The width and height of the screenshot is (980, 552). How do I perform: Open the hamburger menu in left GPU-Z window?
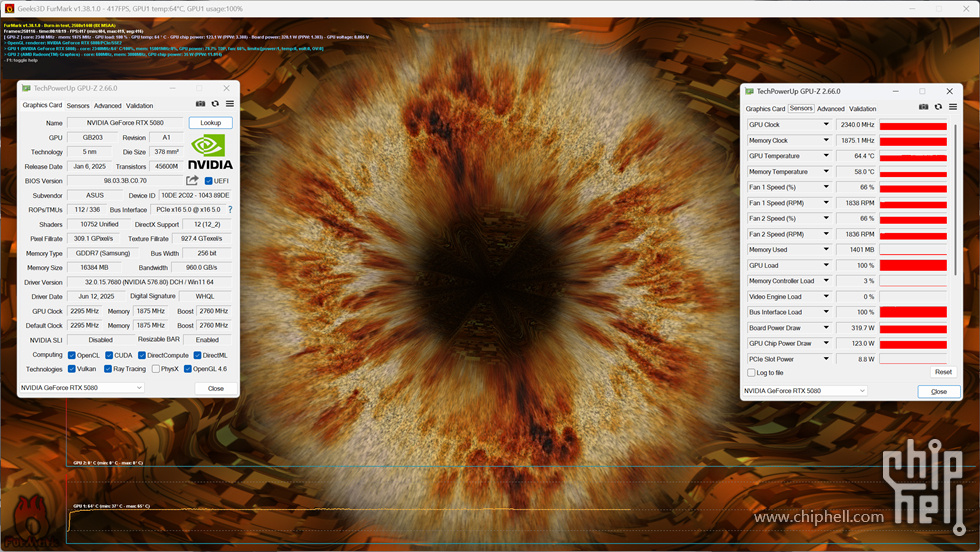[230, 104]
